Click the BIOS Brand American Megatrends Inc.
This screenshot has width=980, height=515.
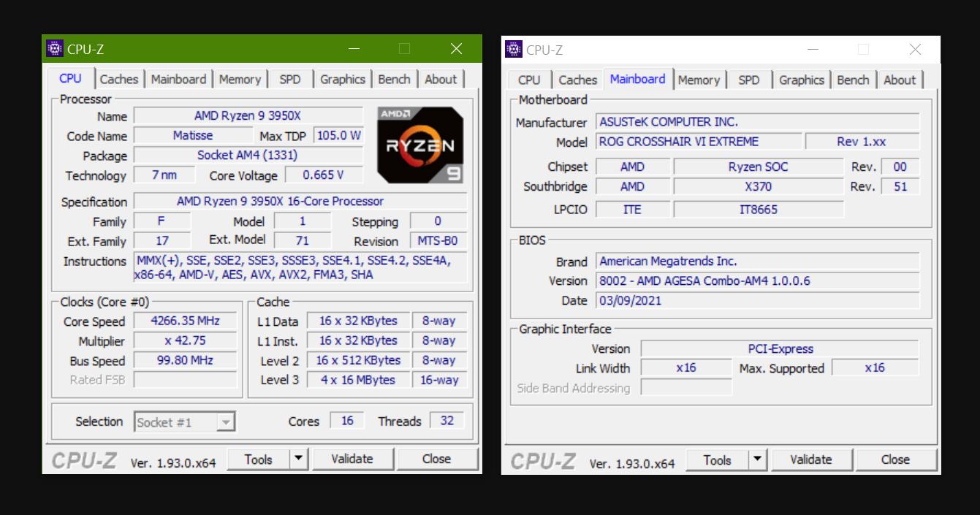tap(758, 261)
